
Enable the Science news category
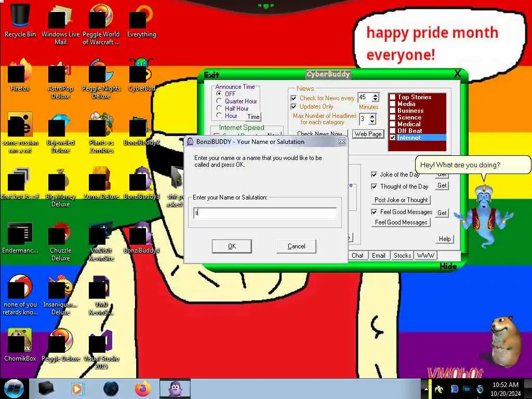[x=393, y=117]
